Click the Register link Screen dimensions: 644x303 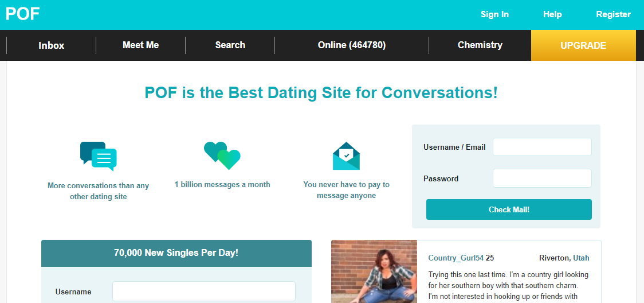[613, 14]
